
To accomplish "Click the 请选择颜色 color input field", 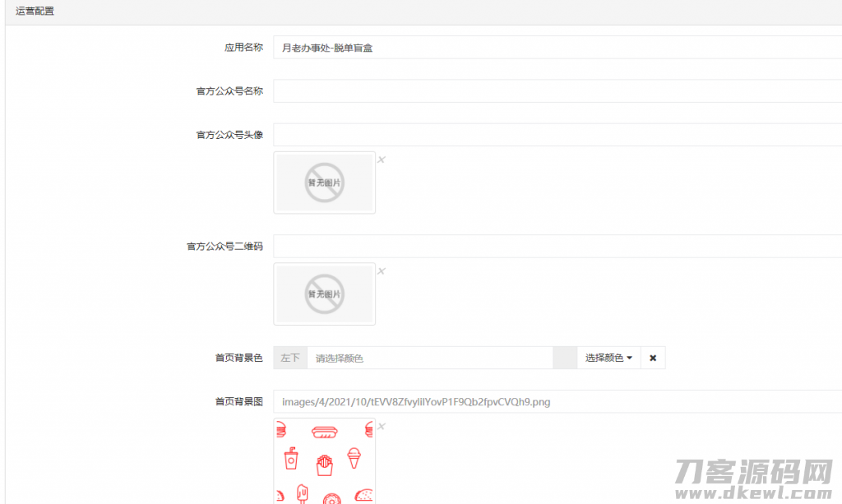I will pos(428,358).
